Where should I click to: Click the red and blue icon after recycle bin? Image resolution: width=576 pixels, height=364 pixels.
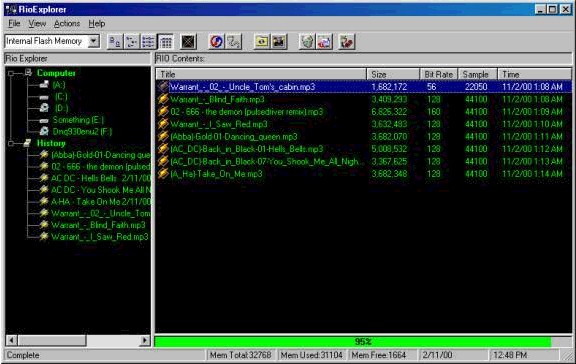(x=324, y=42)
